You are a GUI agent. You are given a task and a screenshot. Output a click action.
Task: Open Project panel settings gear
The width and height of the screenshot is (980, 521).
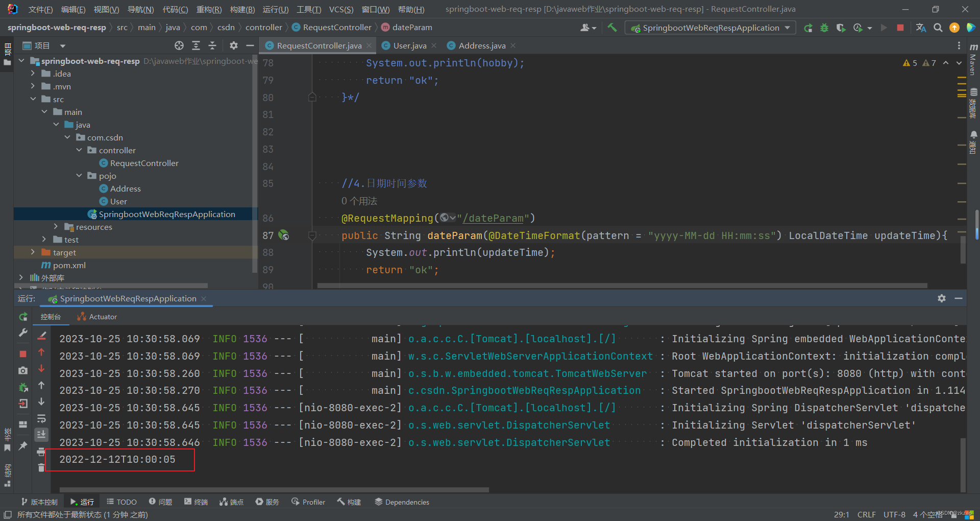(234, 45)
